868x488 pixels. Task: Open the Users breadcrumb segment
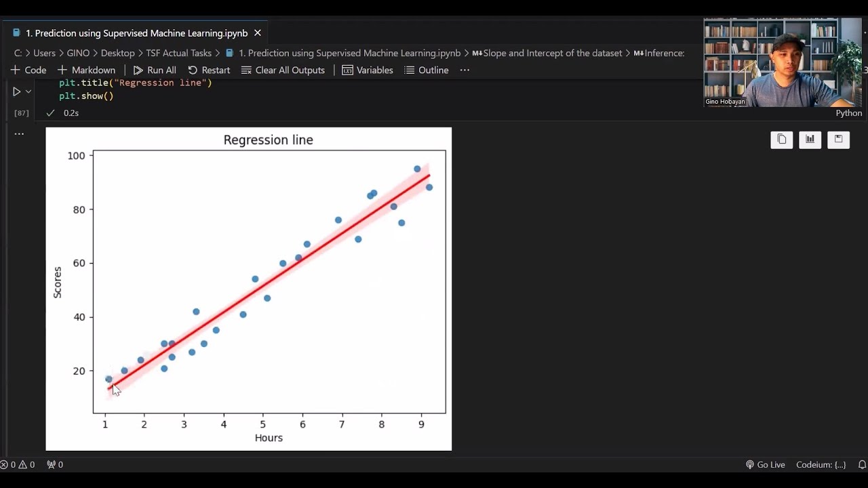[x=44, y=53]
